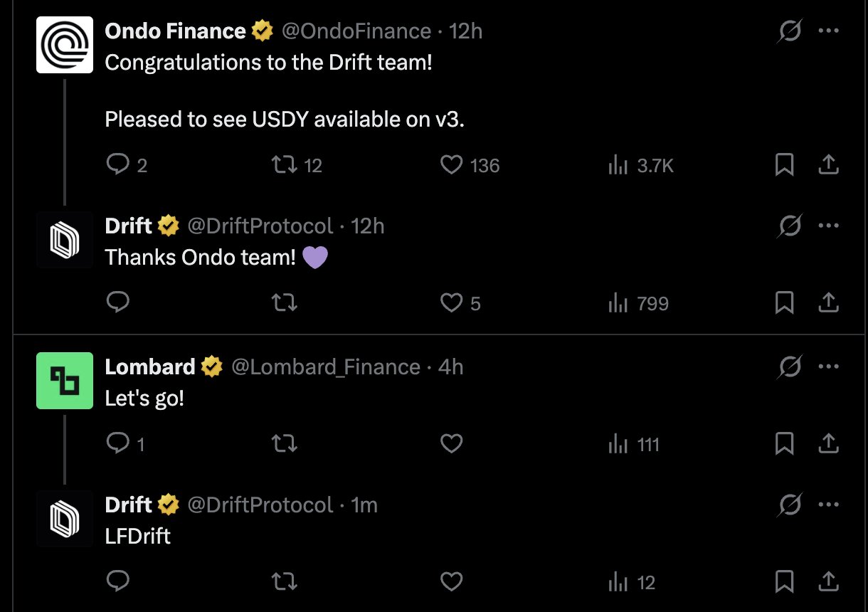Bookmark the Ondo Finance post
The width and height of the screenshot is (868, 612).
pos(784,165)
